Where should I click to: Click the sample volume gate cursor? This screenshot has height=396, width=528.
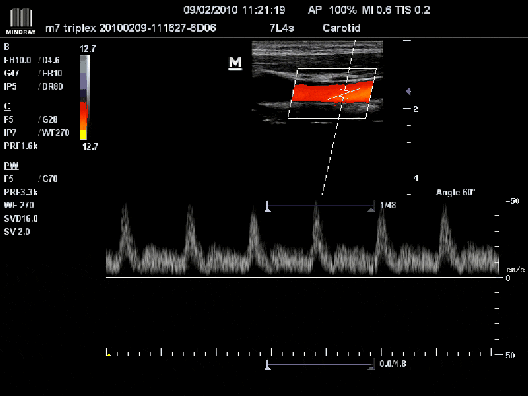tap(343, 94)
